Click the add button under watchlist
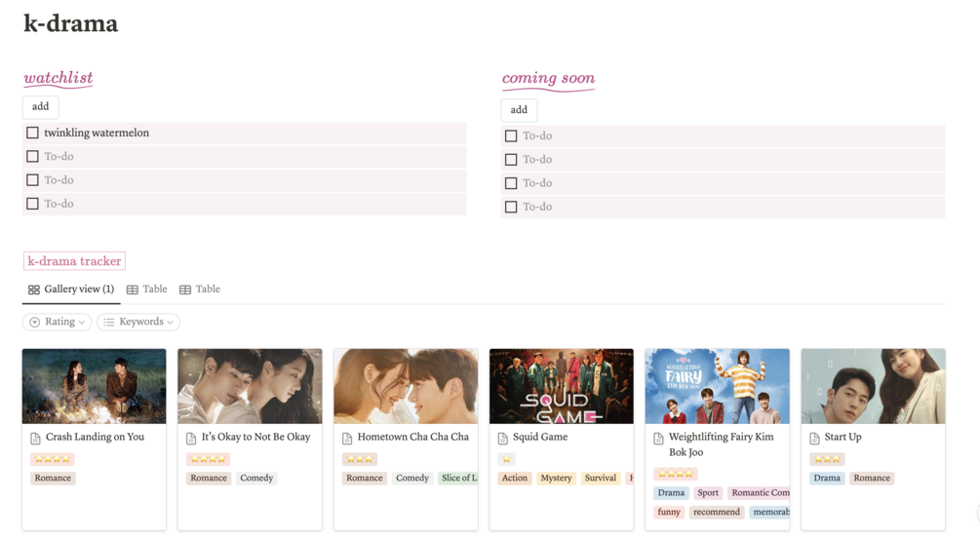The width and height of the screenshot is (980, 538). (x=41, y=107)
